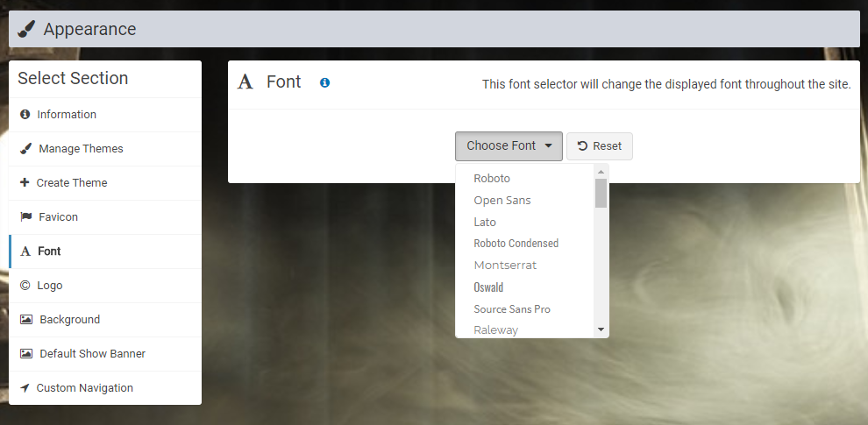Select Roboto from the font list
The height and width of the screenshot is (425, 868).
[x=525, y=178]
